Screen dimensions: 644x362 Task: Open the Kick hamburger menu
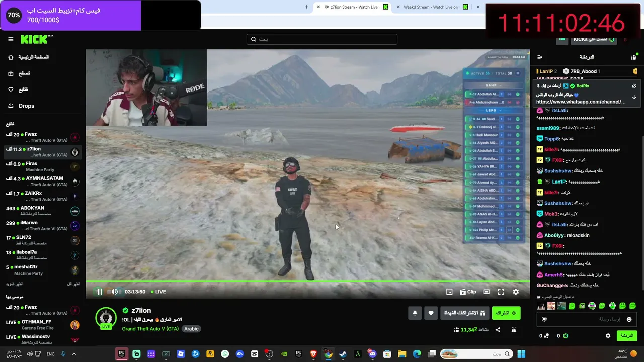click(11, 39)
